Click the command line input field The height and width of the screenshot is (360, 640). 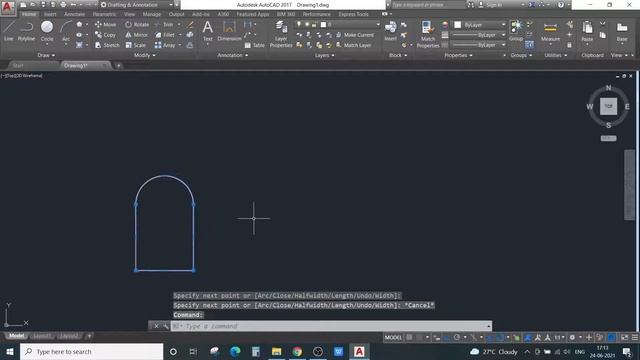click(330, 326)
